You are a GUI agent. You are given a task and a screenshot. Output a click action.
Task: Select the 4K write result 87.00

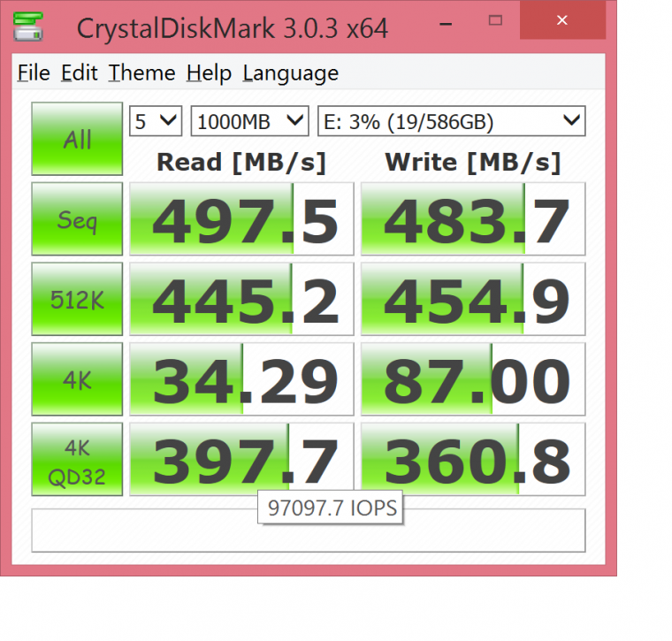pos(473,379)
